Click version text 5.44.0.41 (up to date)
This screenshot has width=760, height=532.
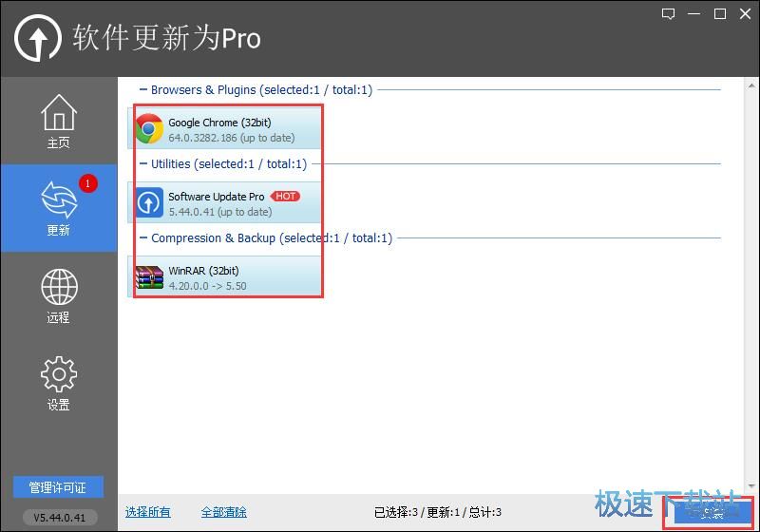(x=220, y=212)
